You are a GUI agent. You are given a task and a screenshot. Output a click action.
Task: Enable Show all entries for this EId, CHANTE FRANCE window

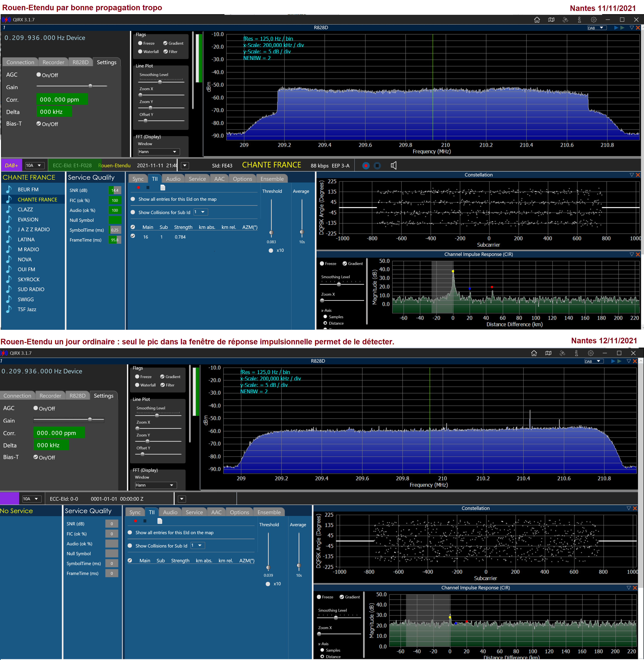(x=133, y=199)
